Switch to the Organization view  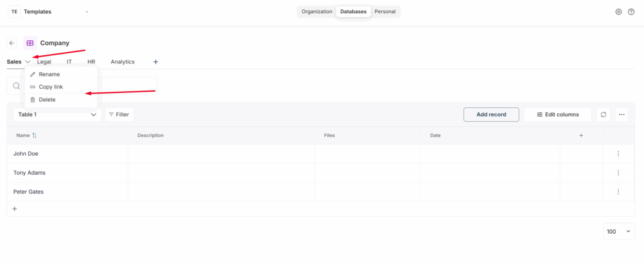coord(316,12)
